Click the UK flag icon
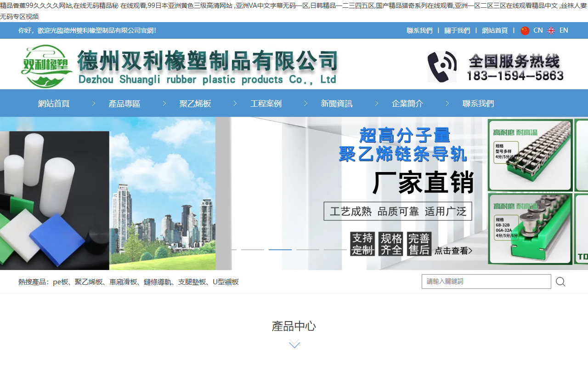 coord(551,30)
